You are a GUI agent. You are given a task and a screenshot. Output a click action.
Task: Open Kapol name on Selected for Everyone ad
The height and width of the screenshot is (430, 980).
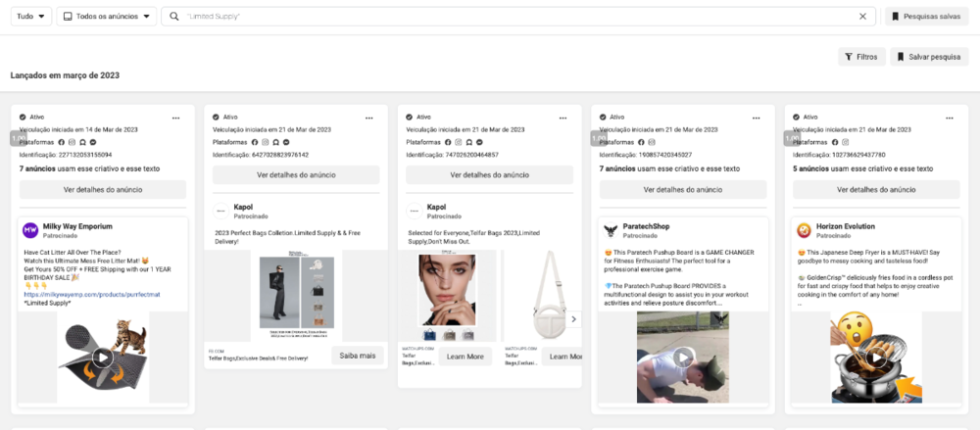point(436,207)
